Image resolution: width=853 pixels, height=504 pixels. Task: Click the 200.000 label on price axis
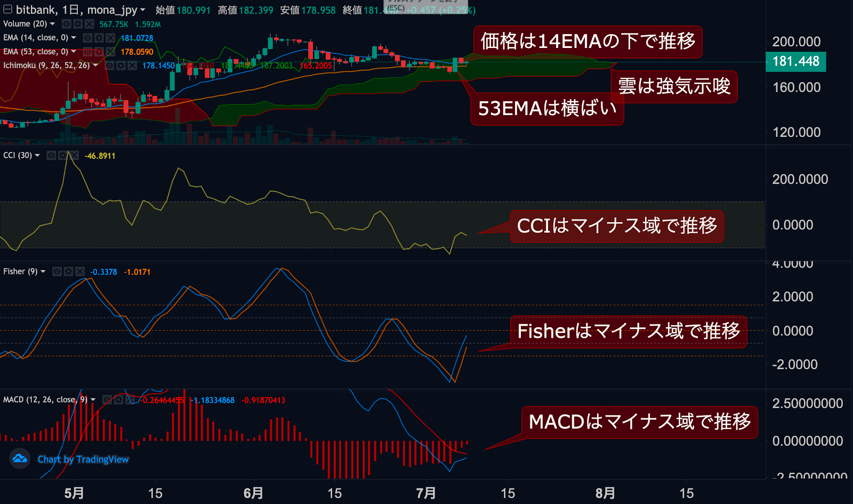[x=796, y=42]
